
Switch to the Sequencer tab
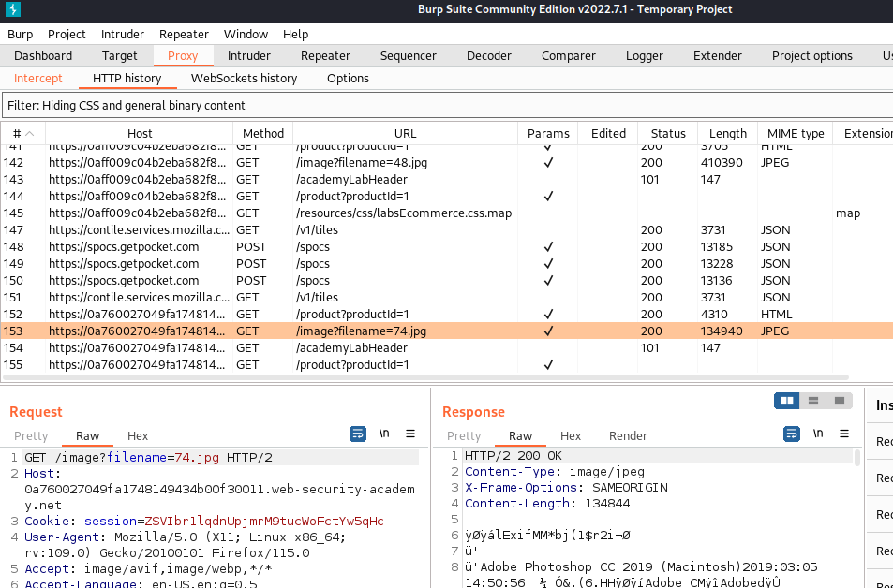pyautogui.click(x=409, y=56)
